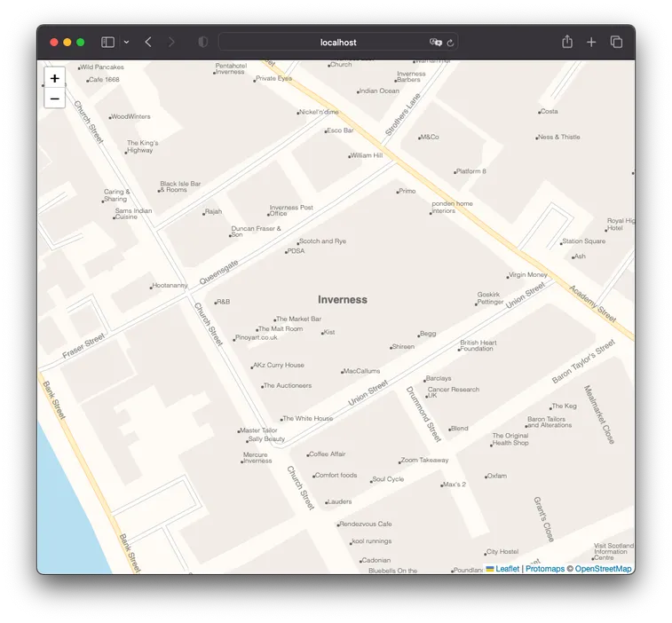Viewport: 672px width, 623px height.
Task: Open the privacy report shield icon
Action: pos(202,42)
